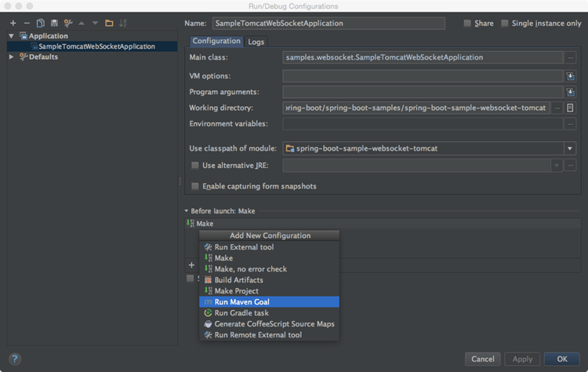Create new folder in configurations toolbar
588x372 pixels.
coord(109,24)
